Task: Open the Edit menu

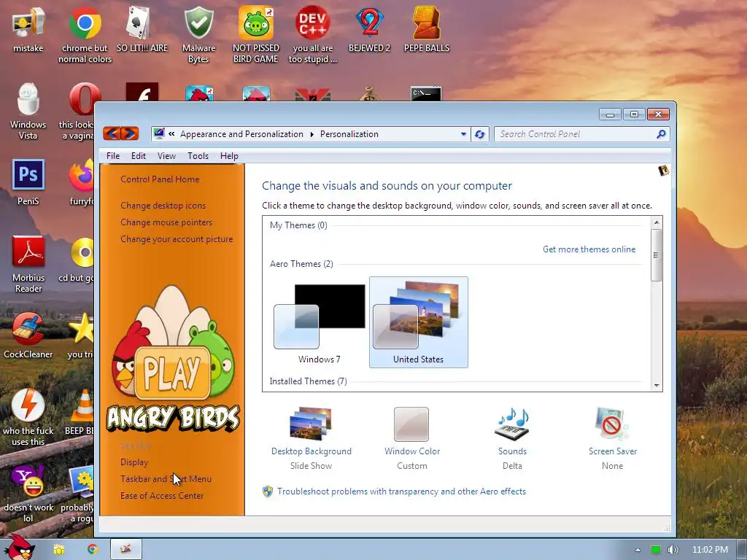Action: pos(139,156)
